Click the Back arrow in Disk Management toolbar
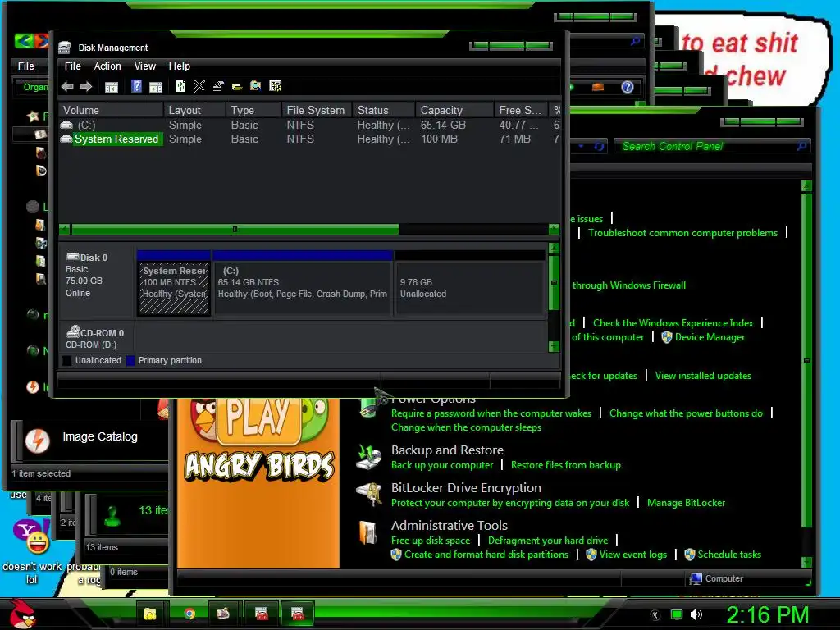 click(x=67, y=86)
